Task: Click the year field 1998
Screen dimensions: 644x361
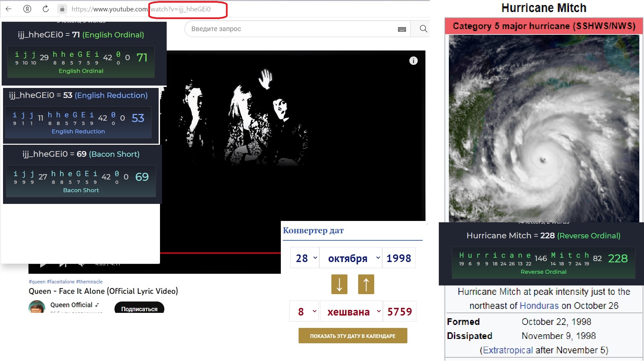Action: (x=399, y=258)
